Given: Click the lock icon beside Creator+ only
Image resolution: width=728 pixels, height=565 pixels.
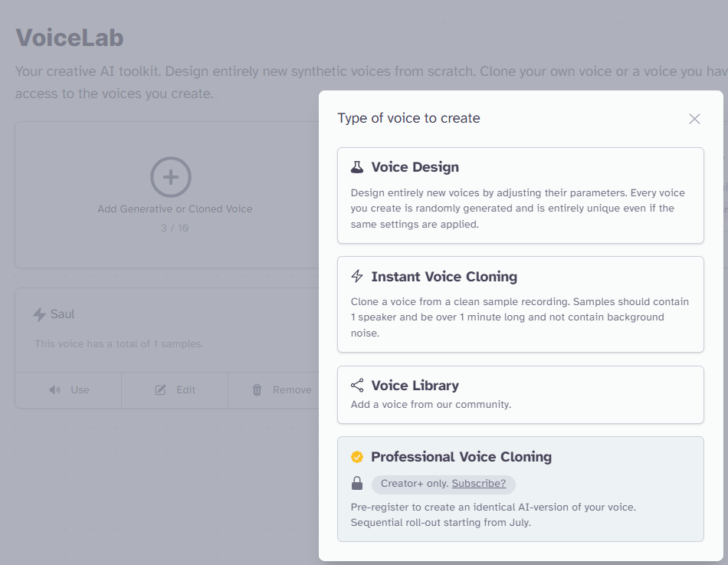Looking at the screenshot, I should point(357,483).
